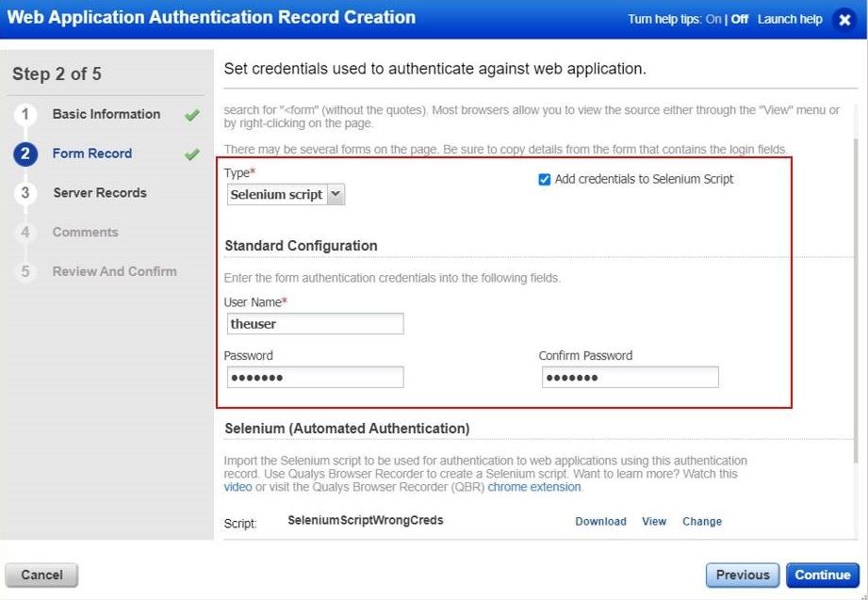Open the Type dropdown Selenium script
The width and height of the screenshot is (868, 600).
pos(286,194)
